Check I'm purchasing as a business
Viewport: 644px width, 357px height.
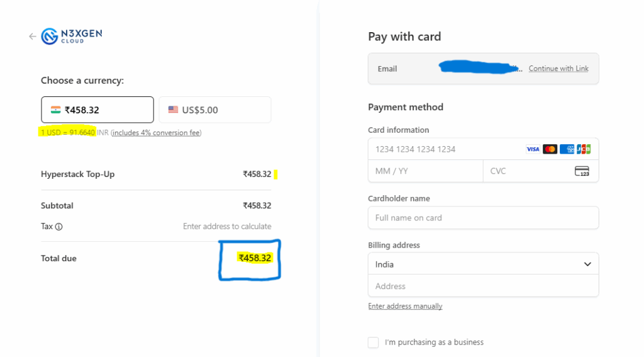click(x=374, y=343)
